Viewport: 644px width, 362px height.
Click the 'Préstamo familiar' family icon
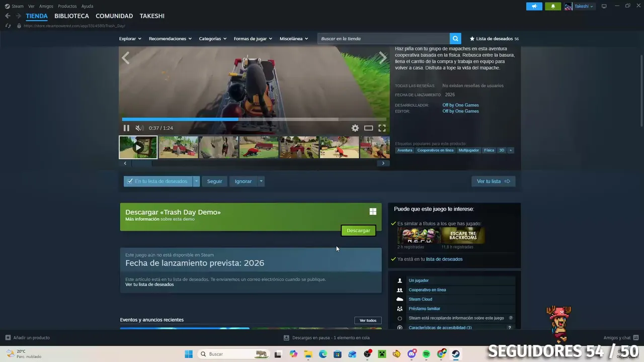(400, 309)
